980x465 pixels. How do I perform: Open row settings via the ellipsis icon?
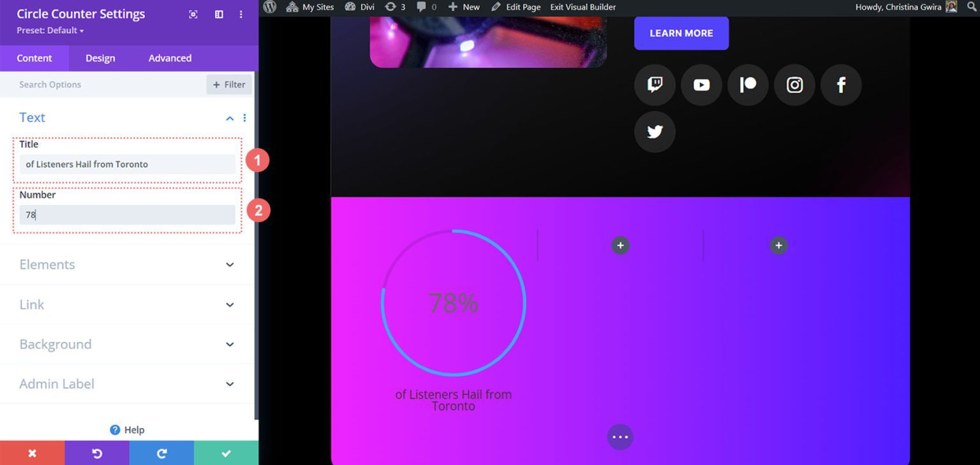(x=620, y=436)
